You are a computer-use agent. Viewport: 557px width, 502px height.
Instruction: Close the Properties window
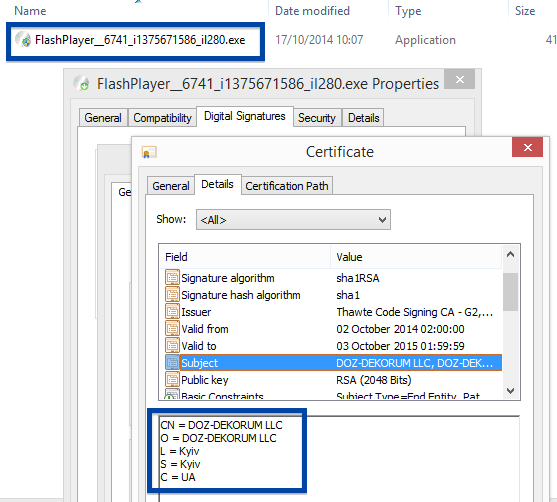pyautogui.click(x=460, y=80)
